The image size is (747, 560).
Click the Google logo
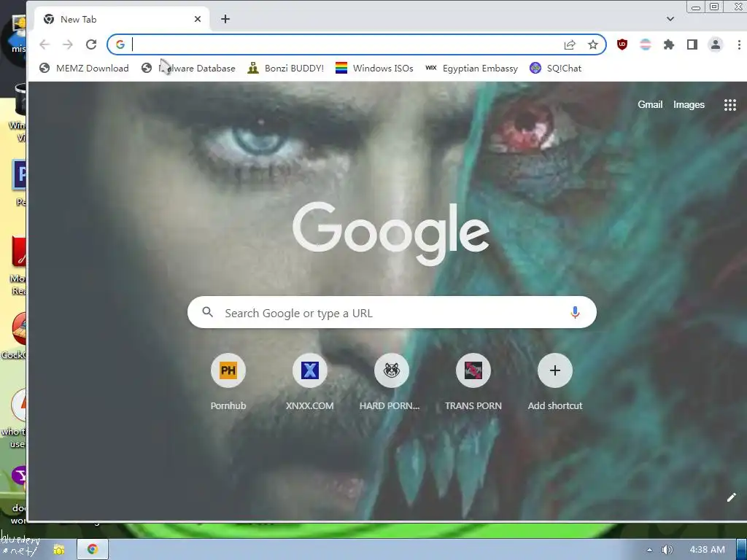click(391, 233)
